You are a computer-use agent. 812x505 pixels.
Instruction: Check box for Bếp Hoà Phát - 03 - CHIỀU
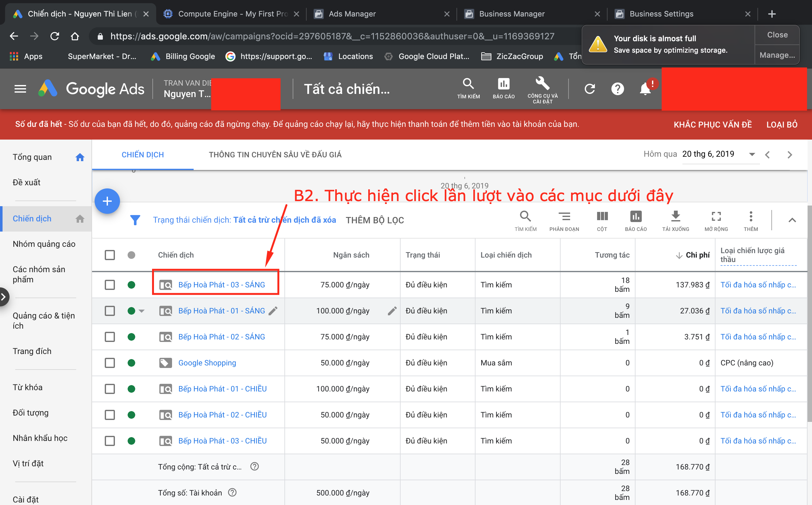click(x=110, y=441)
